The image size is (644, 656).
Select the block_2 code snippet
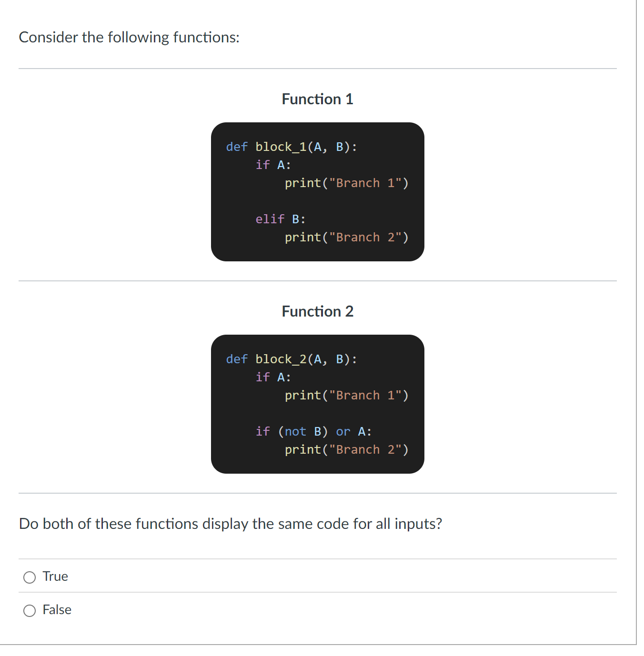(317, 404)
